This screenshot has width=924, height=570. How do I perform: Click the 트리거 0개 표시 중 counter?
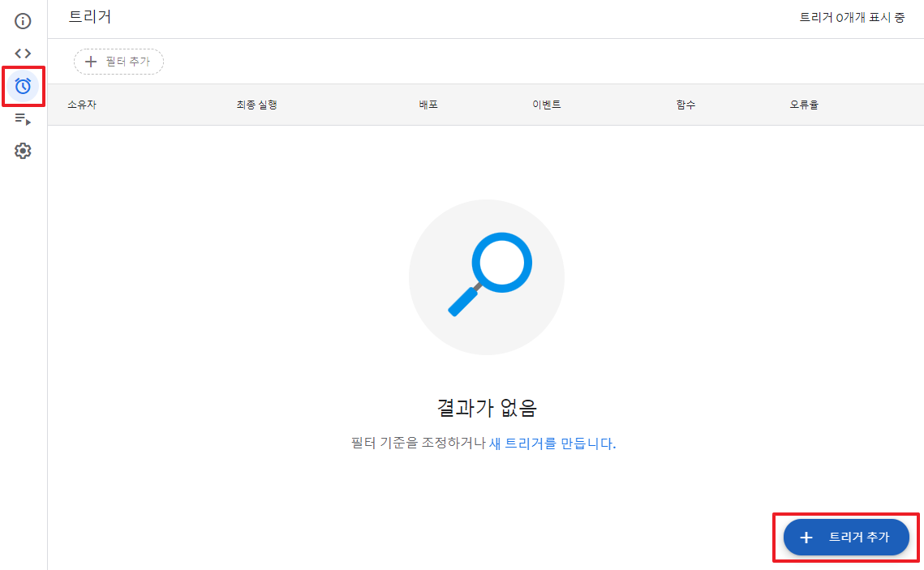853,16
